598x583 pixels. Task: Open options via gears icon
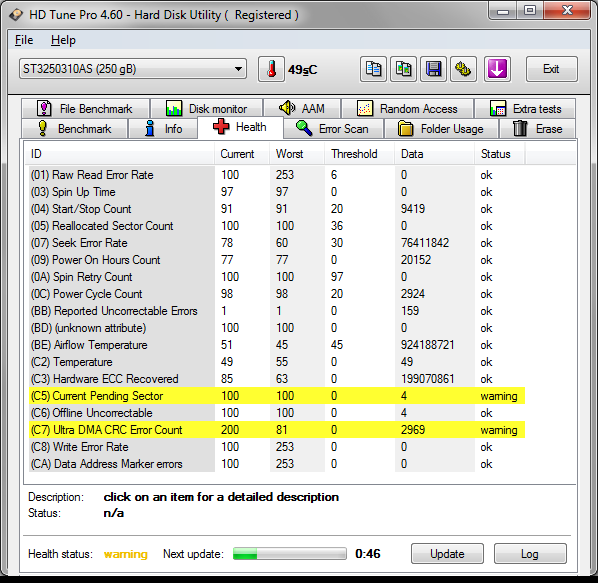[x=463, y=69]
